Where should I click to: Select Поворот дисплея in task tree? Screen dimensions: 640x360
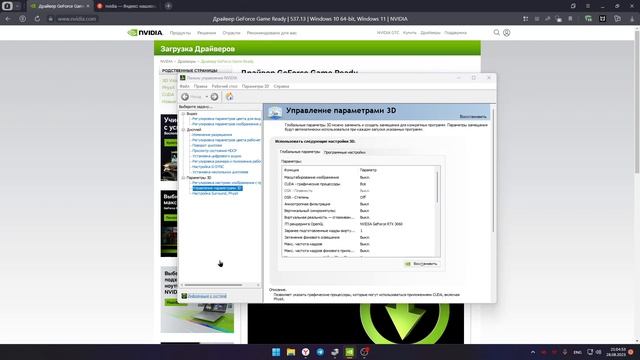[x=207, y=145]
